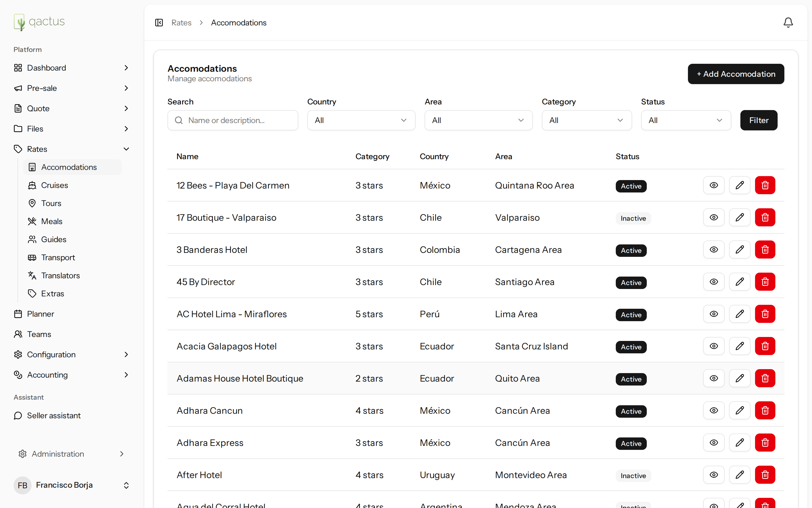Screen dimensions: 812x508
Task: Delete the Adhara Express row
Action: click(x=765, y=443)
